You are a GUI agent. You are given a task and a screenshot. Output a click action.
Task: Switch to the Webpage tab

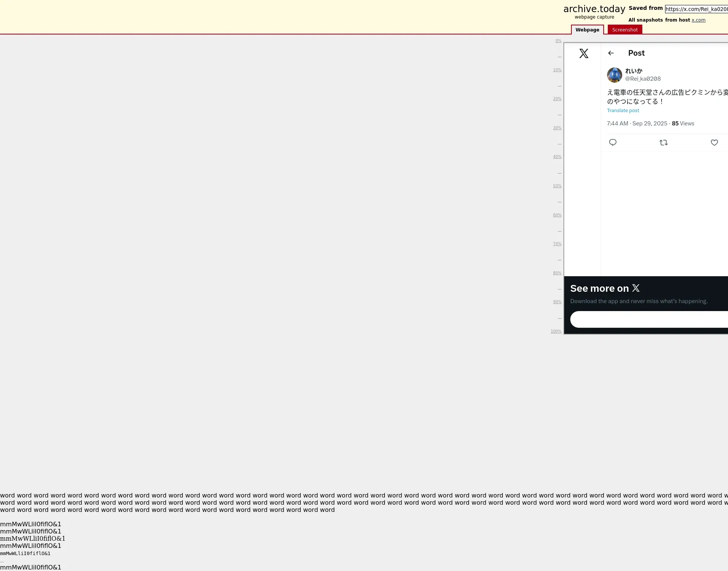pyautogui.click(x=587, y=30)
